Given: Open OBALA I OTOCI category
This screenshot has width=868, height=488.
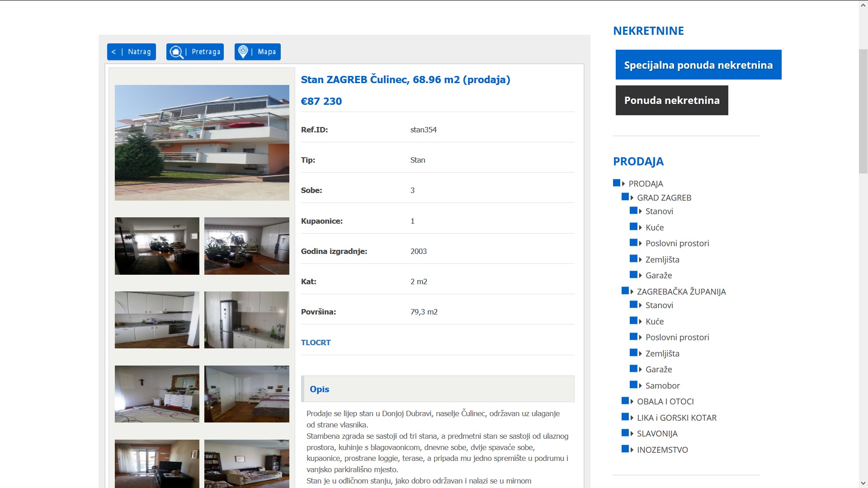Looking at the screenshot, I should click(665, 401).
